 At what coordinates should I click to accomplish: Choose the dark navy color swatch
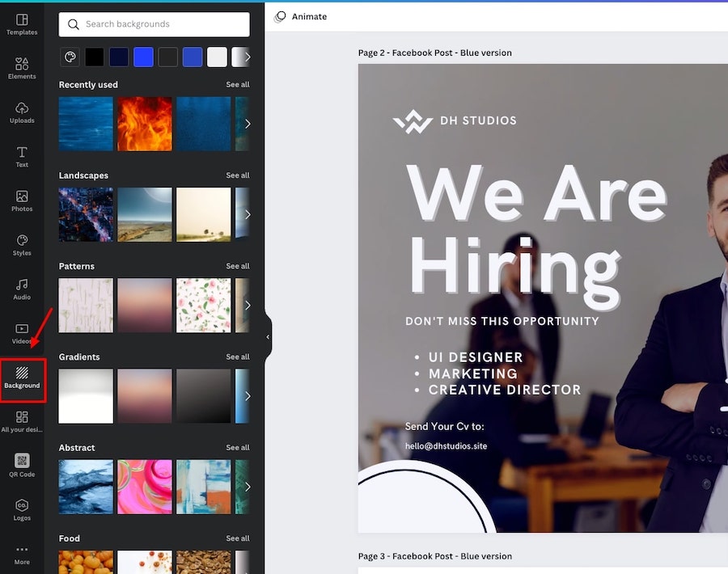(119, 57)
